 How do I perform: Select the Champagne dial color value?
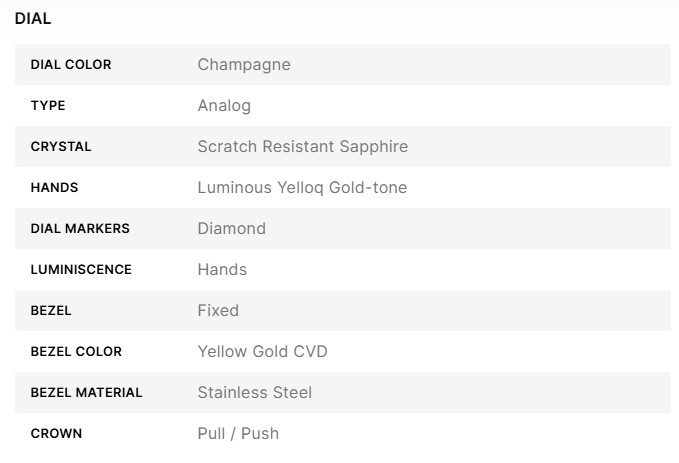244,65
